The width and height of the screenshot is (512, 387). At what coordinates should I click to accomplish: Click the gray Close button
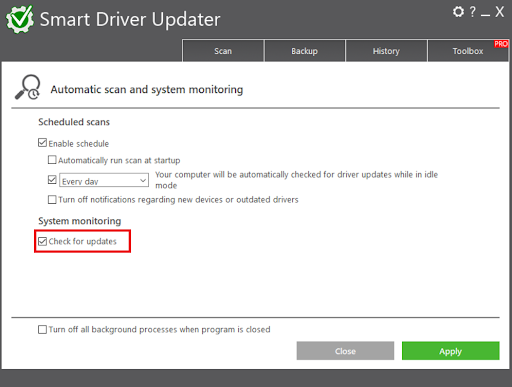click(x=345, y=351)
